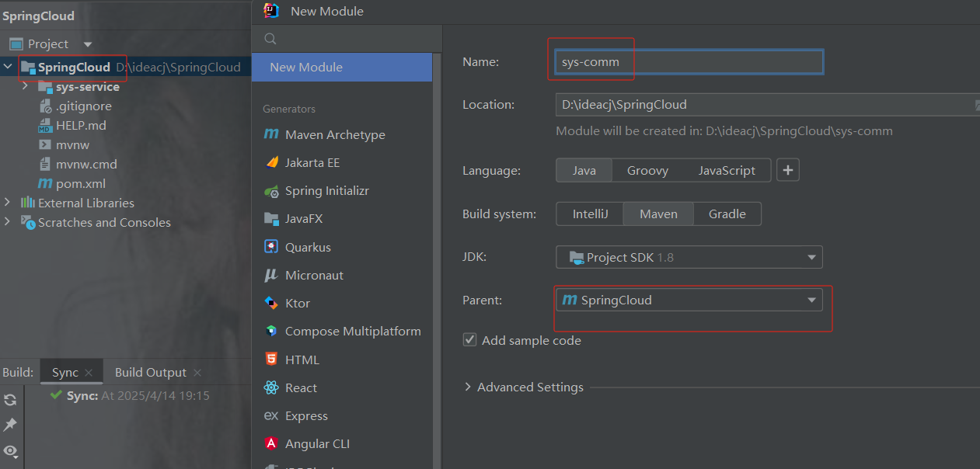Screen dimensions: 980x469
Task: Expand the sys-service module node
Action: [x=25, y=86]
